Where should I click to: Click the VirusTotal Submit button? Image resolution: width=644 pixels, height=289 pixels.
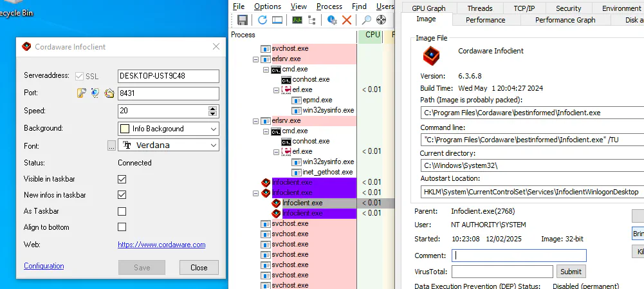tap(571, 272)
